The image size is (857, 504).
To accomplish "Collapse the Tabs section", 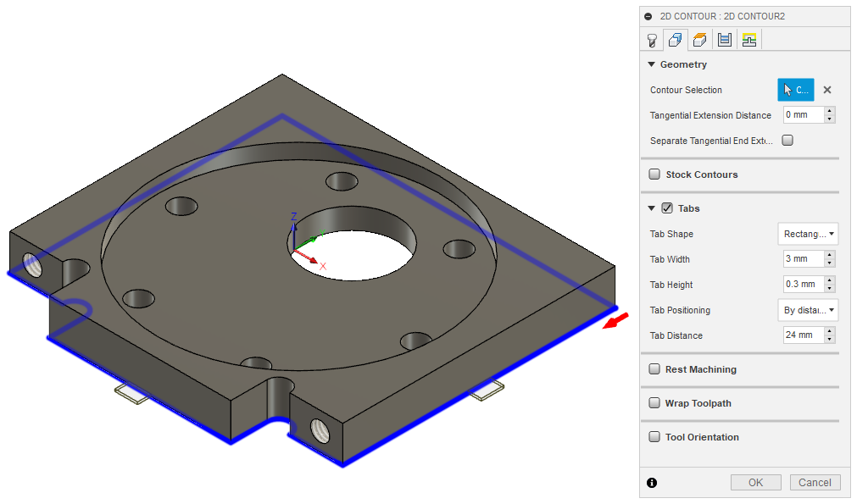I will (x=651, y=208).
